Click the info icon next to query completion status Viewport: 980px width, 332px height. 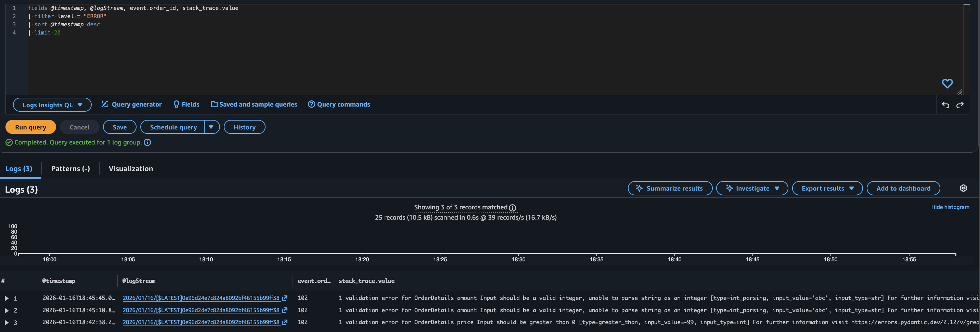(147, 142)
